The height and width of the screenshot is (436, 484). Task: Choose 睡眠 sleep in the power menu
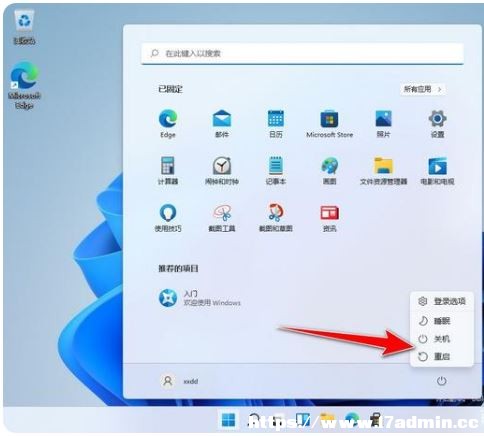click(x=442, y=321)
